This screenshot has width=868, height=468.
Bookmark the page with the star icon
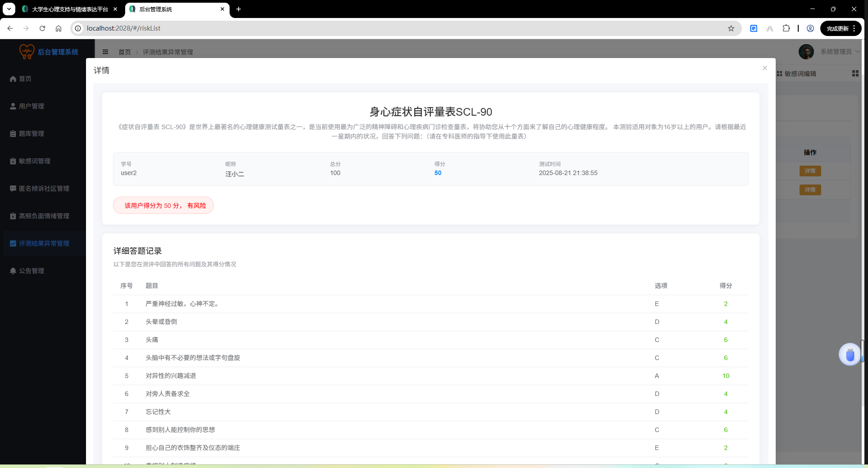click(x=731, y=28)
